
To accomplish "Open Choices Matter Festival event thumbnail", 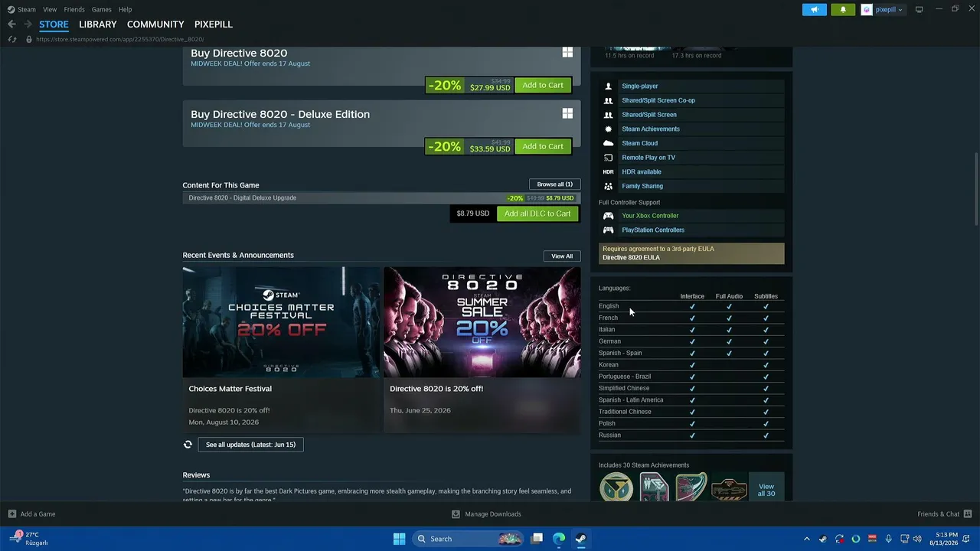I will pyautogui.click(x=281, y=321).
